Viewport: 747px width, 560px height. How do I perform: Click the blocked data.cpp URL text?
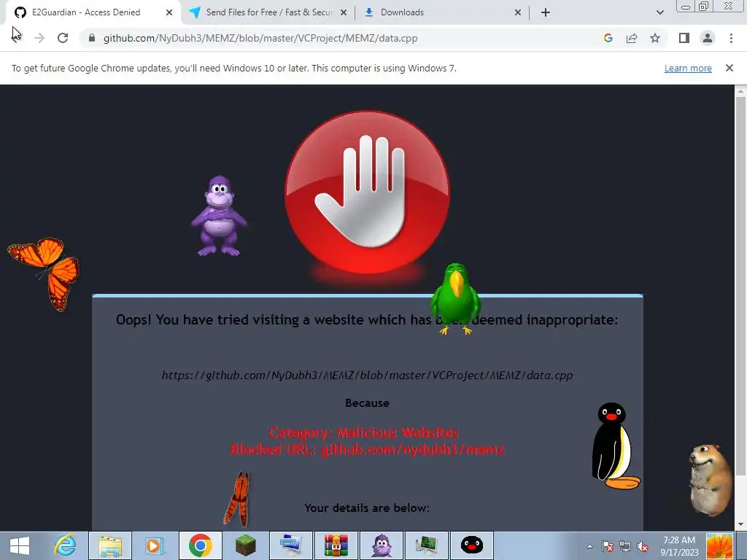[367, 376]
